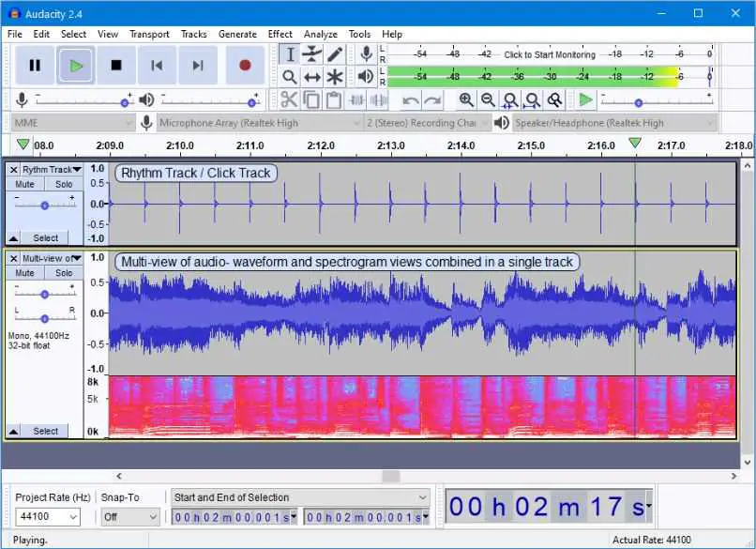Toggle Solo on the Rhythm Track
756x549 pixels.
[63, 185]
